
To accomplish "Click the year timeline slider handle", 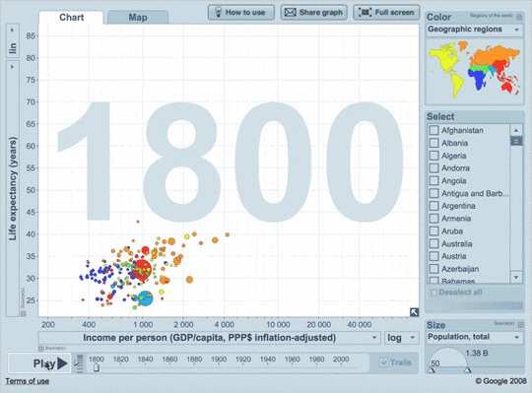I will pos(97,367).
